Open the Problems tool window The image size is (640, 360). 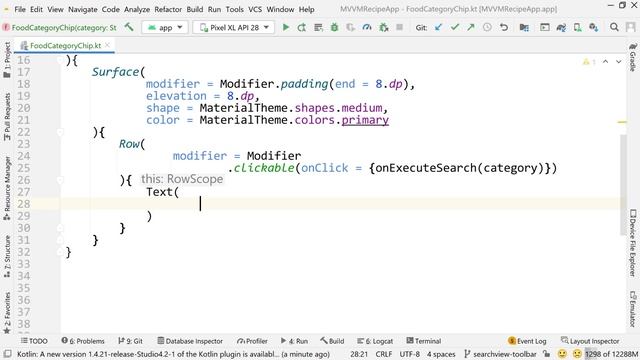pos(83,341)
